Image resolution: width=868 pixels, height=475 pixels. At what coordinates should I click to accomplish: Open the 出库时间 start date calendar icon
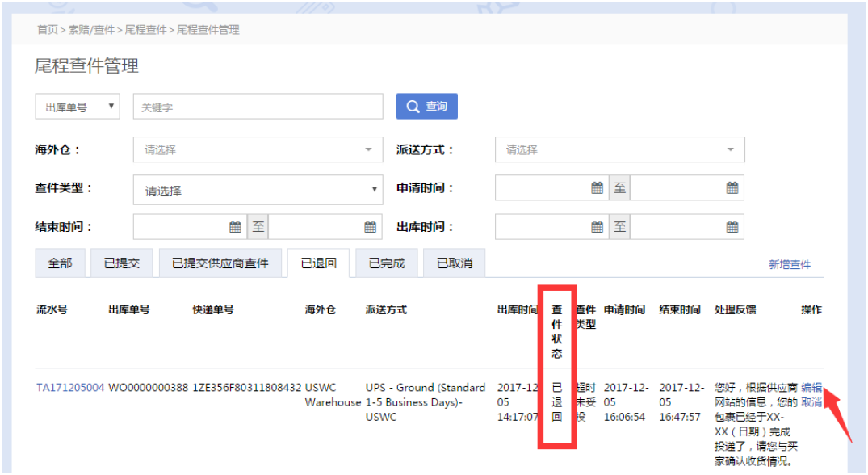click(597, 226)
